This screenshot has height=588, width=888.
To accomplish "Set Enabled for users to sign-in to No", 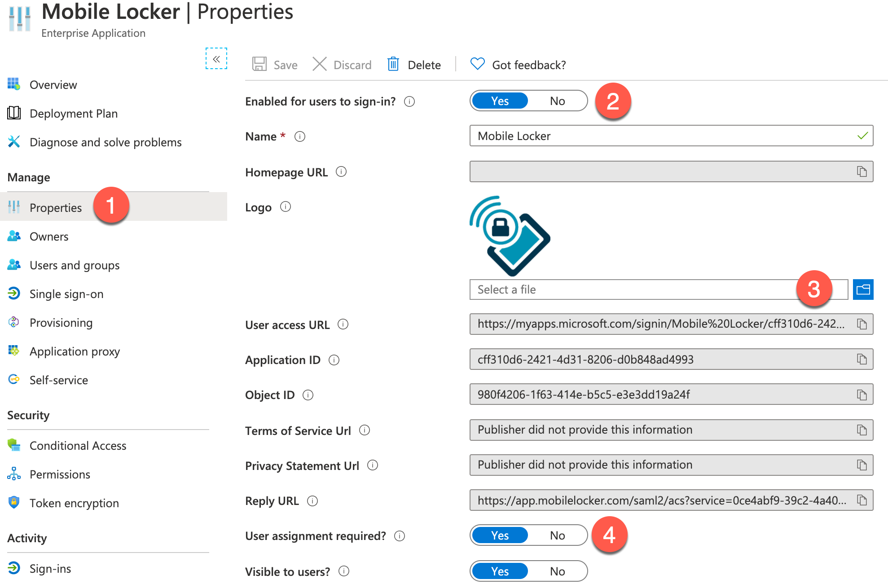I will point(557,101).
